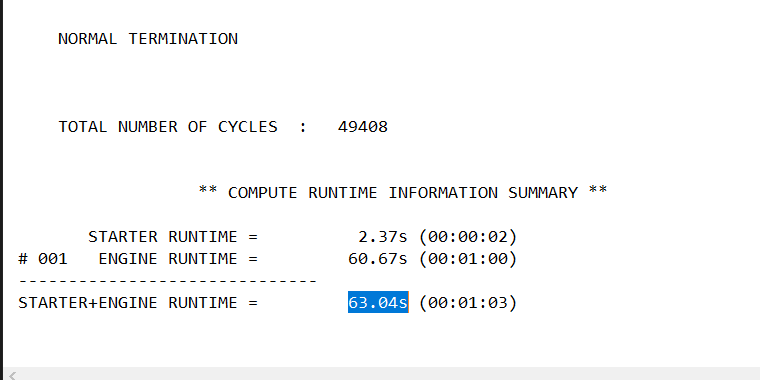Place cursor in NORMAL TERMINATION text
760x380 pixels.
click(148, 39)
